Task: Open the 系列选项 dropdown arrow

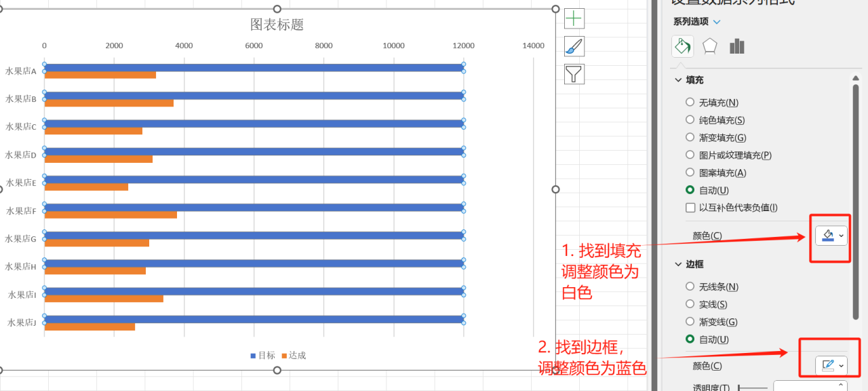Action: [717, 22]
